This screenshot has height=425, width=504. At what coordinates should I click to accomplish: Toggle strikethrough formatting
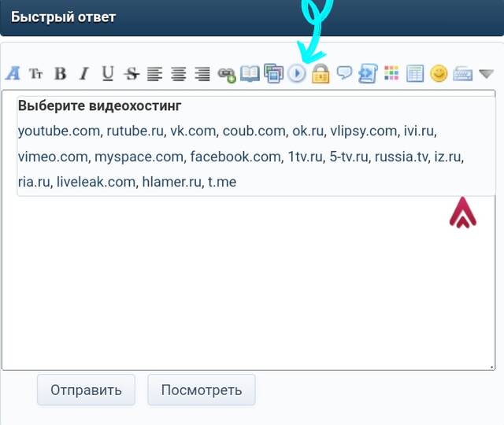(x=132, y=73)
